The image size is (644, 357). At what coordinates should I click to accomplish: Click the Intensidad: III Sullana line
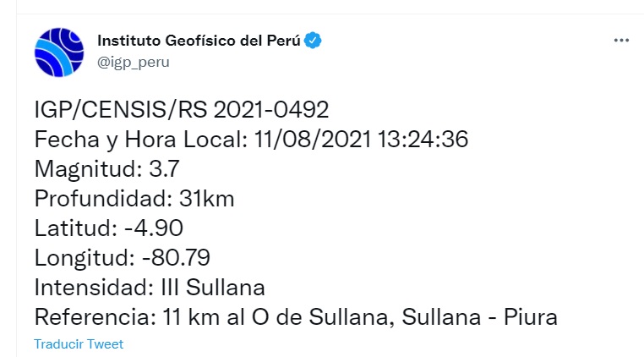(x=150, y=288)
